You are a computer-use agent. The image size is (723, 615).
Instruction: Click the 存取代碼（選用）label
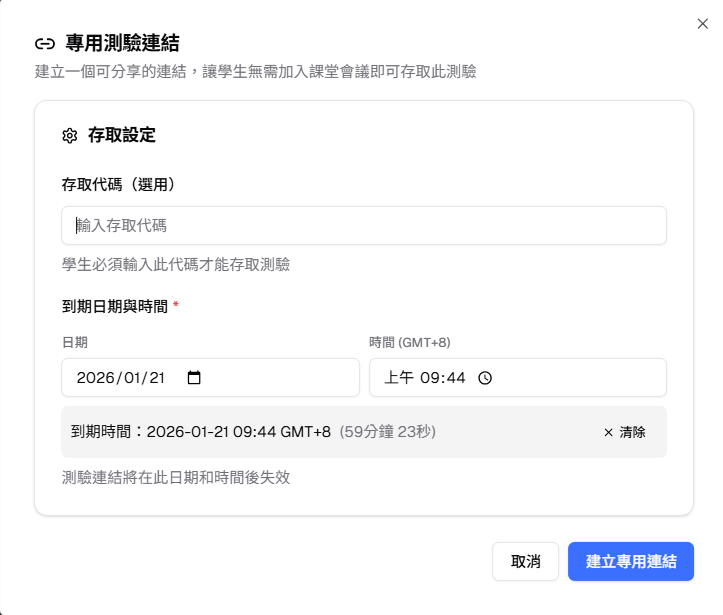tap(119, 184)
